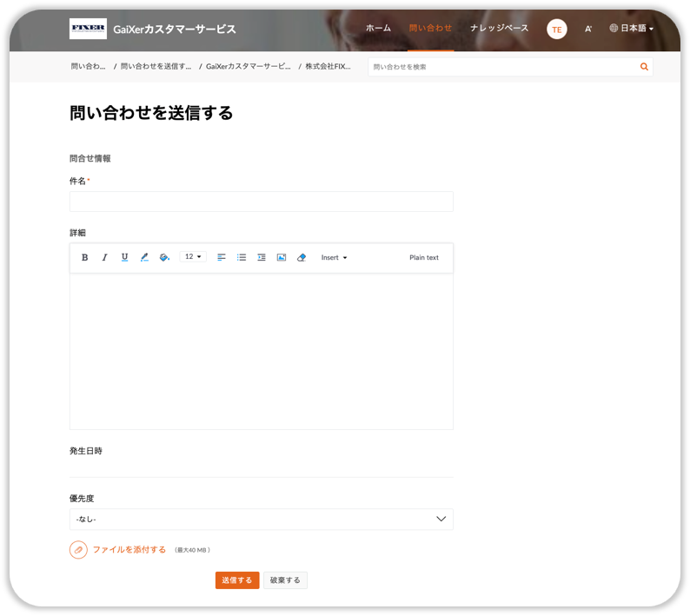Viewport: 690px width, 616px height.
Task: Insert a bulleted list
Action: 242,257
